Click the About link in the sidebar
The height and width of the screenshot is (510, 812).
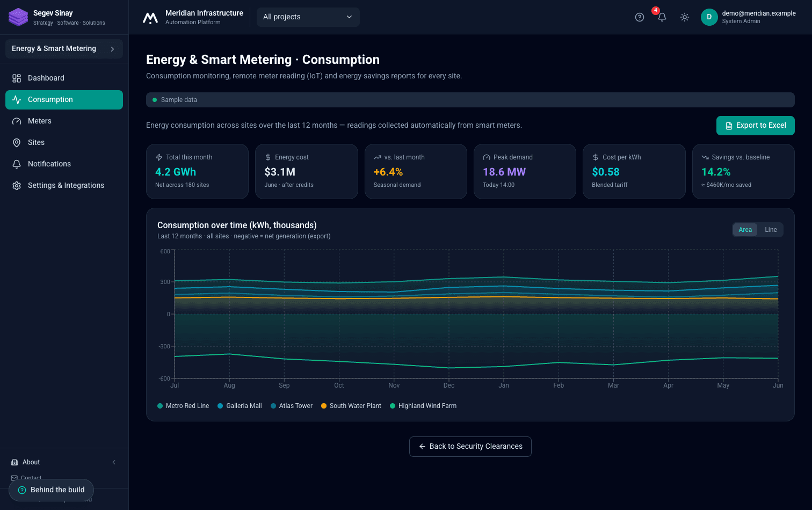(x=31, y=462)
